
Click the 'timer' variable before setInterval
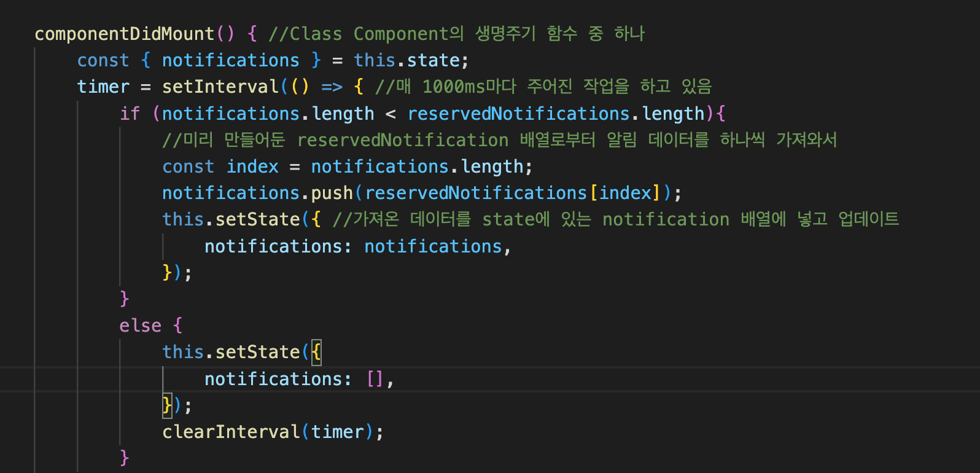pos(103,87)
